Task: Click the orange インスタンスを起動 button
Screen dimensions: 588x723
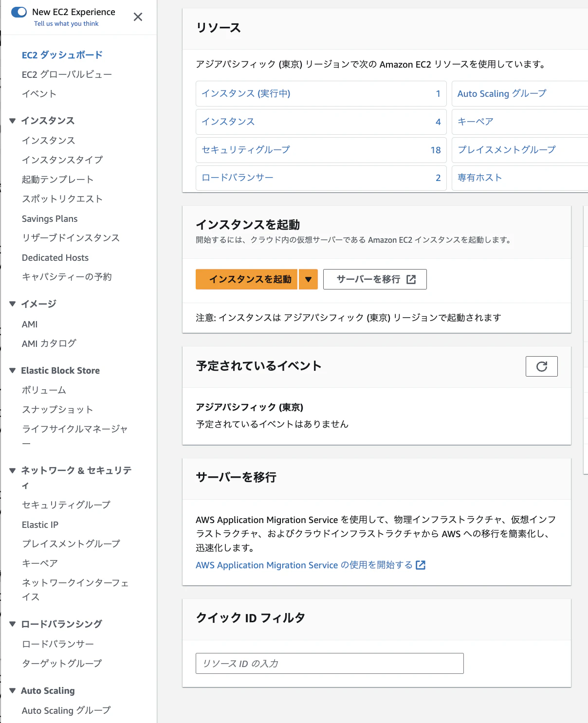Action: tap(246, 279)
